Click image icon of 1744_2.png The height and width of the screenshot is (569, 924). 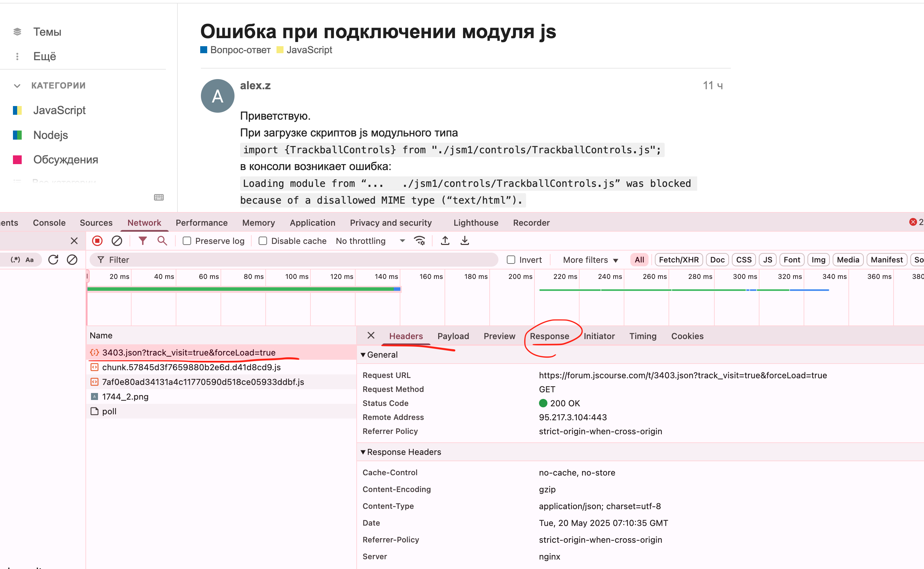coord(94,396)
